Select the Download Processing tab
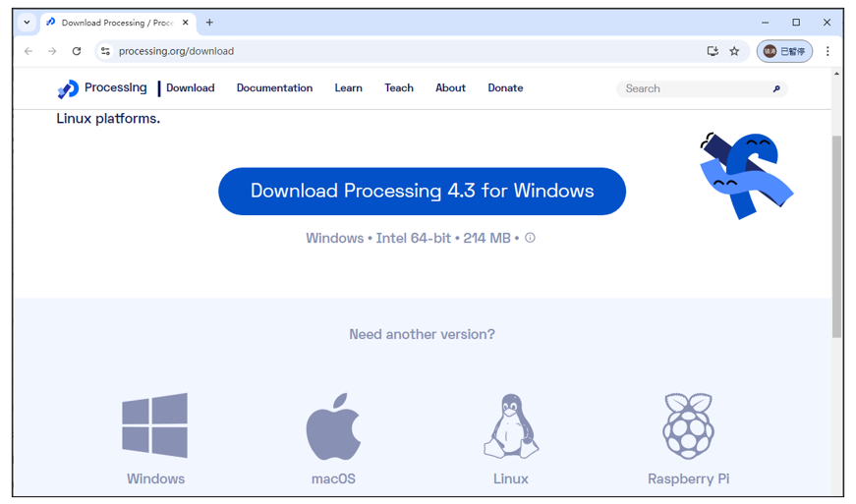 [x=117, y=23]
